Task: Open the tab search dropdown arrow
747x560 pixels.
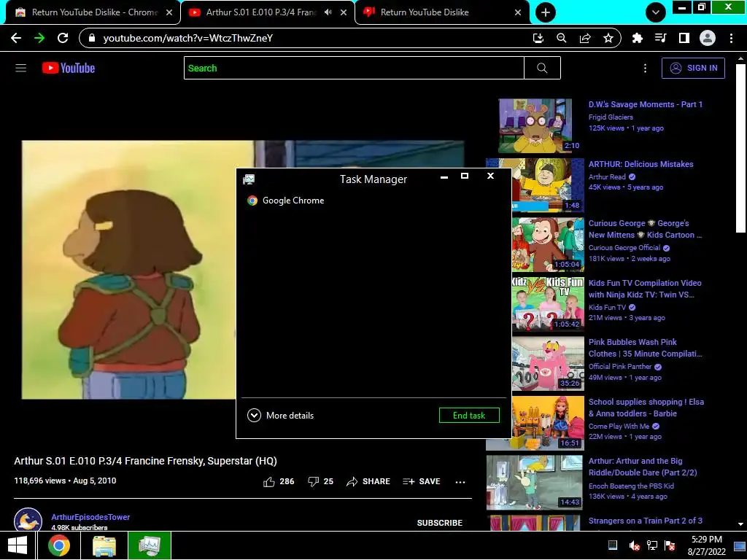Action: pyautogui.click(x=656, y=12)
